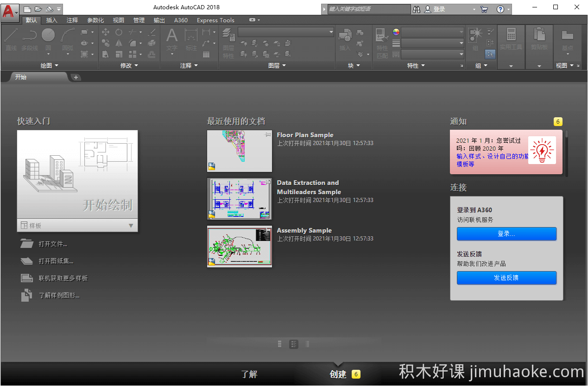Screen dimensions: 588x386
Task: Click the binoculars search icon
Action: pos(417,9)
